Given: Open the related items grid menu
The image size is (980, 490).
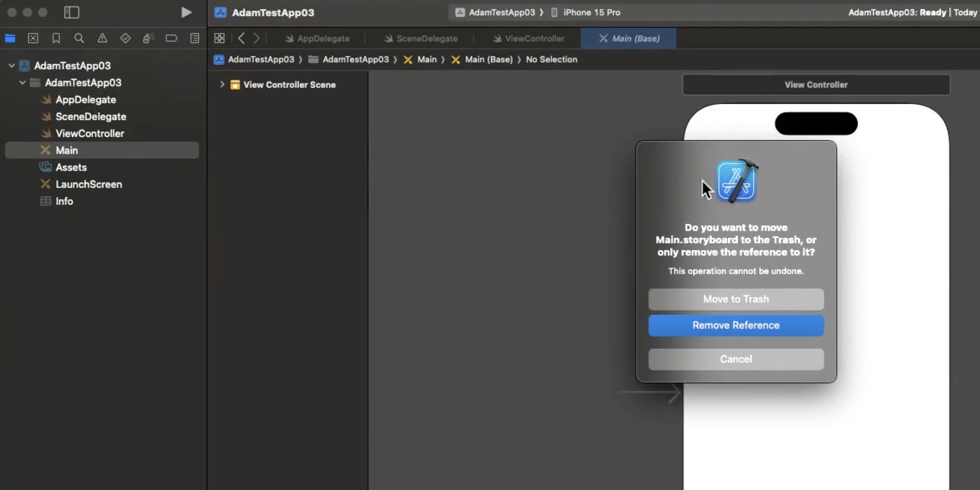Looking at the screenshot, I should 219,38.
